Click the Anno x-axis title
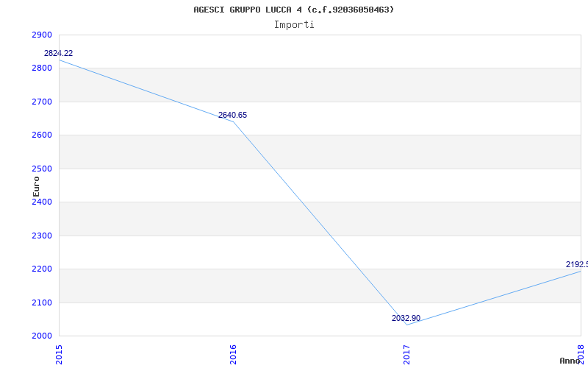Image resolution: width=588 pixels, height=368 pixels. pos(570,361)
